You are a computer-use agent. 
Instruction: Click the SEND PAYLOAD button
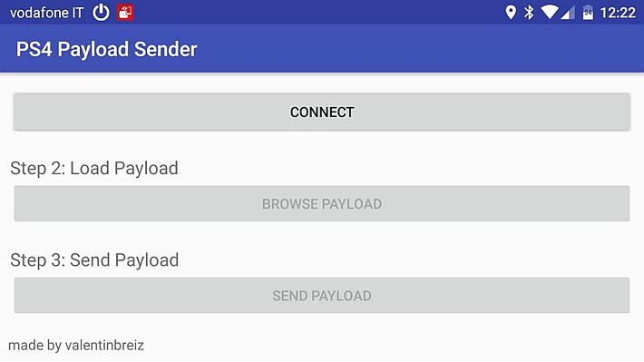[322, 295]
